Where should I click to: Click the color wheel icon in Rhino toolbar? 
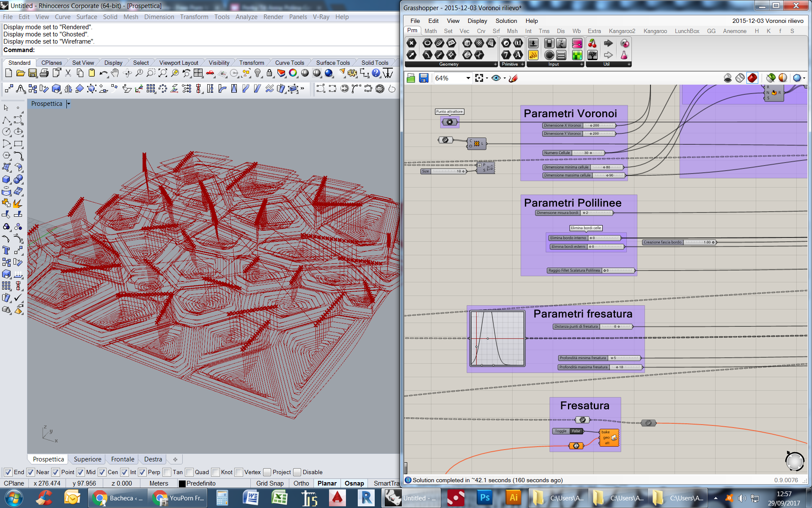tap(293, 73)
